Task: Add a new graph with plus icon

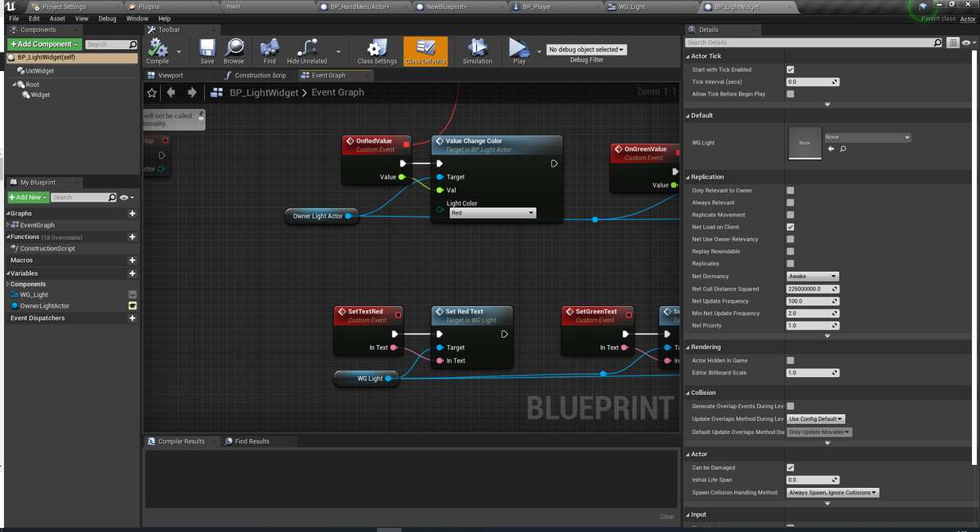Action: tap(132, 214)
